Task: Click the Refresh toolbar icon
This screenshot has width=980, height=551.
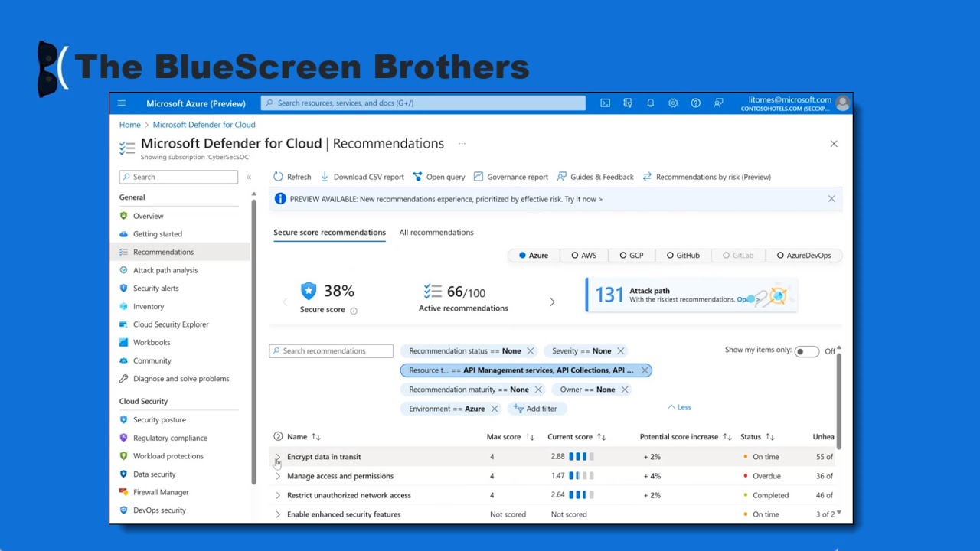Action: [x=278, y=177]
